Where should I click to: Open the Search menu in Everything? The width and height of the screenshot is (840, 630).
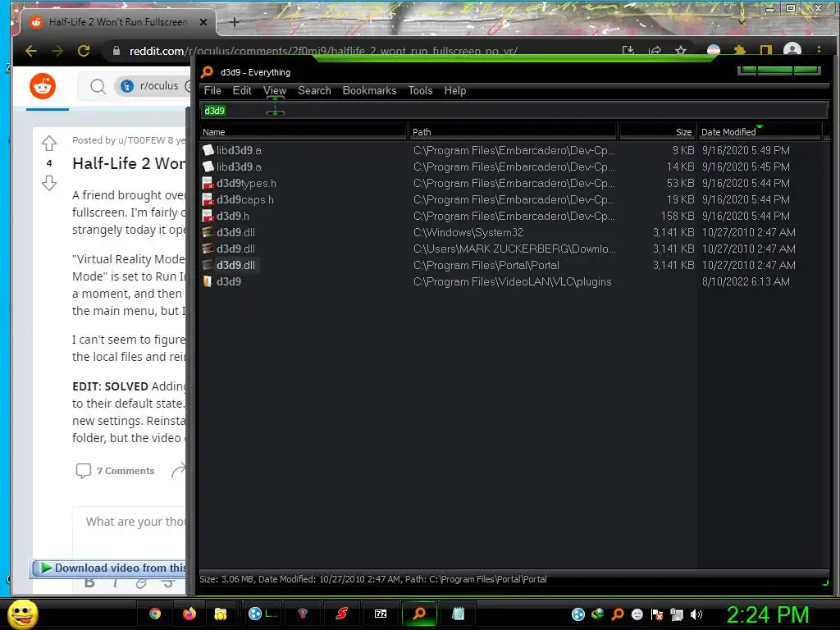(314, 90)
